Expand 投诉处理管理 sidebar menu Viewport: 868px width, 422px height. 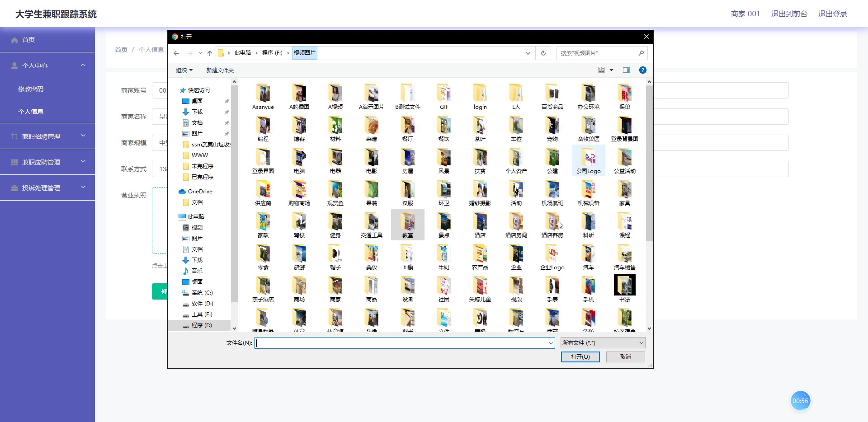click(x=47, y=188)
